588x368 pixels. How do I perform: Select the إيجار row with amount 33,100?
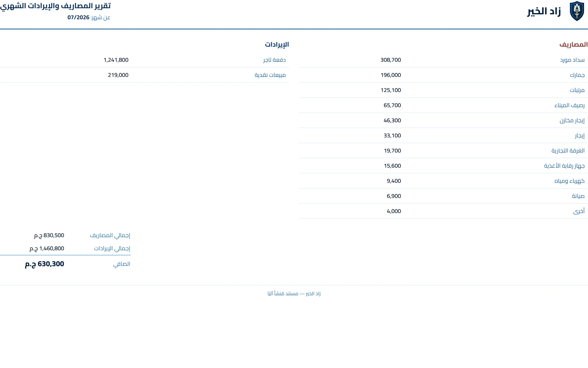443,135
